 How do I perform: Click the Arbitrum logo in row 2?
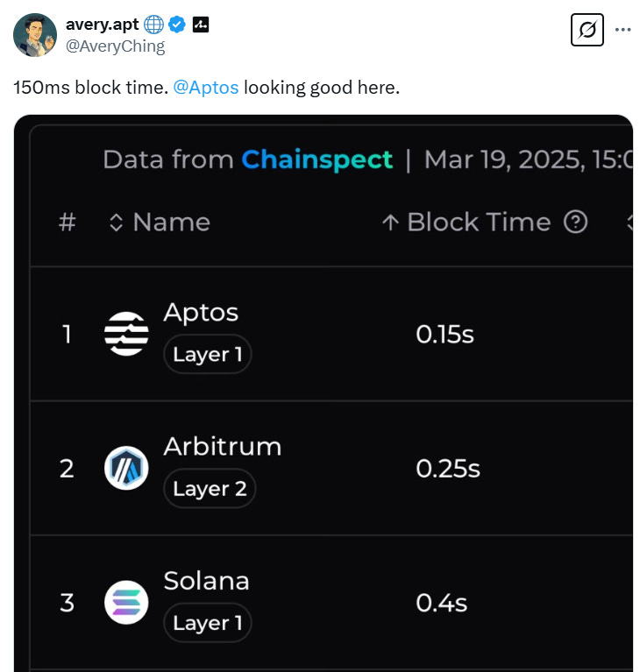click(126, 468)
